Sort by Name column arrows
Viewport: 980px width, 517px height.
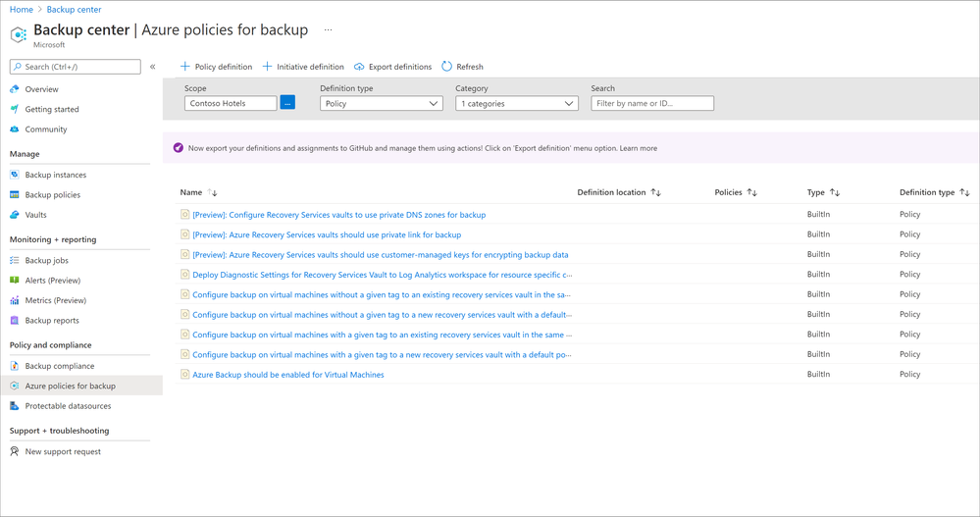point(213,192)
